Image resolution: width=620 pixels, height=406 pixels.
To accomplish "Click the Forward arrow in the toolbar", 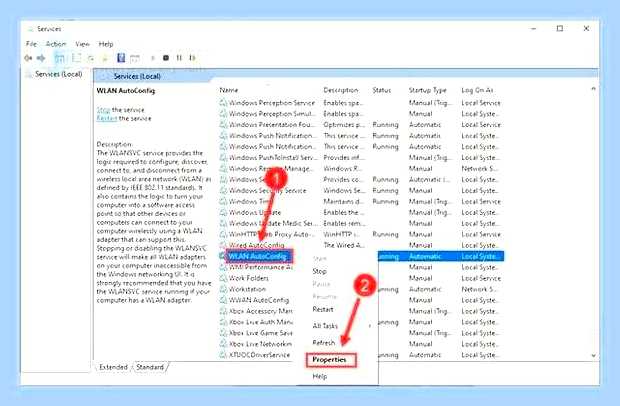I will tap(41, 58).
